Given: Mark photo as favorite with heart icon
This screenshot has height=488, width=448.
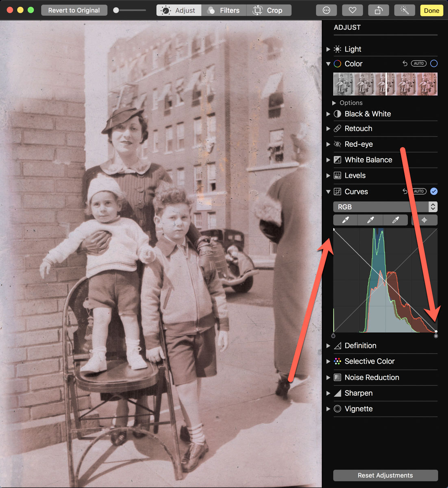Looking at the screenshot, I should pos(352,10).
